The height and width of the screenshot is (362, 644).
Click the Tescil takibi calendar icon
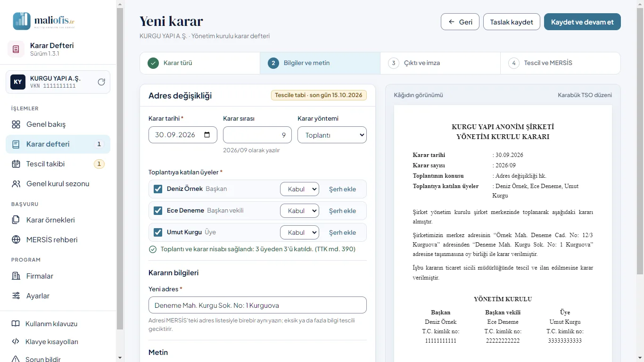(x=16, y=164)
